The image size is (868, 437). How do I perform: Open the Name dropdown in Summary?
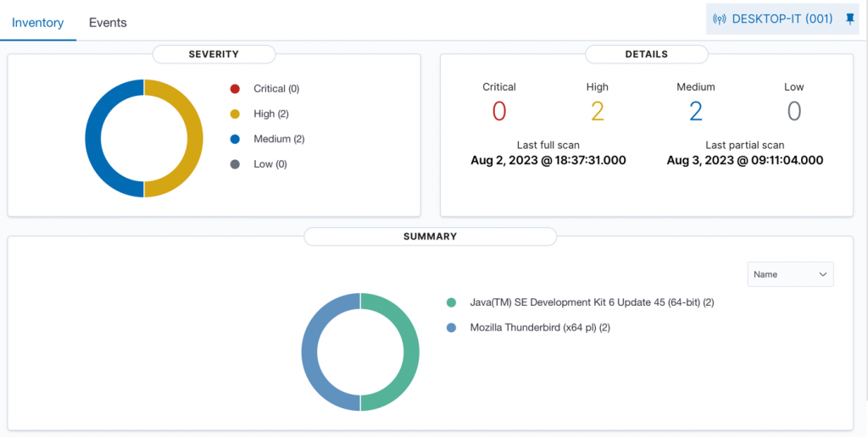(789, 274)
